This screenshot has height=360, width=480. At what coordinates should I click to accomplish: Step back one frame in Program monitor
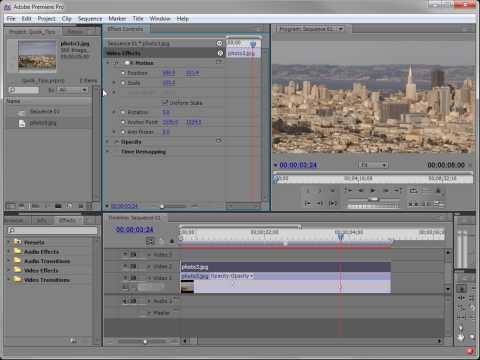(361, 190)
